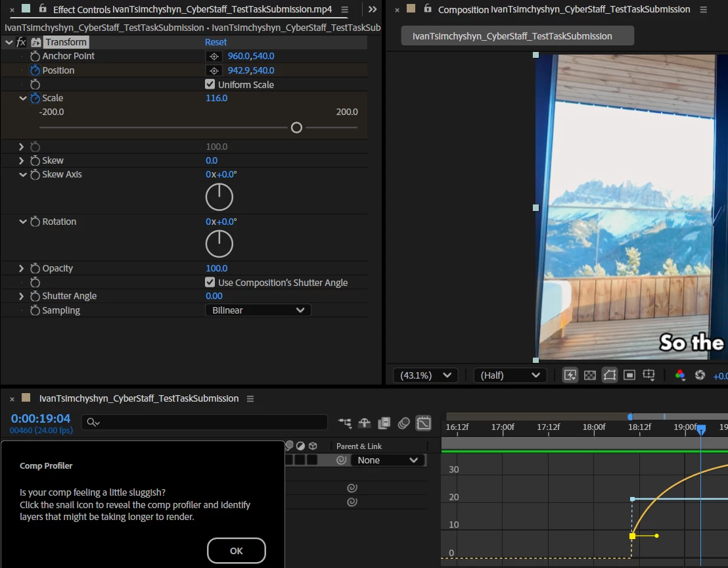Click the Adjustment Layer column header icon

click(300, 446)
